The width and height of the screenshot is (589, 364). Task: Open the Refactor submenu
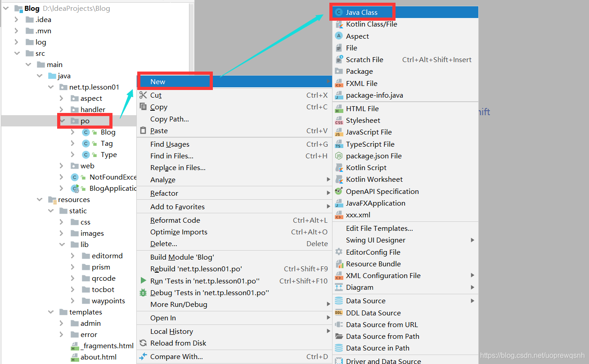coord(234,193)
